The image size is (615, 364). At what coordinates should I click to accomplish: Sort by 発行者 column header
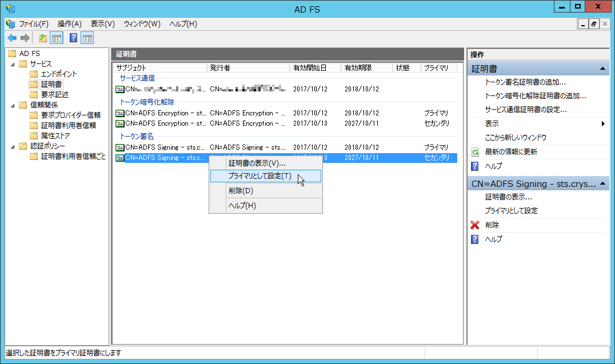(248, 68)
